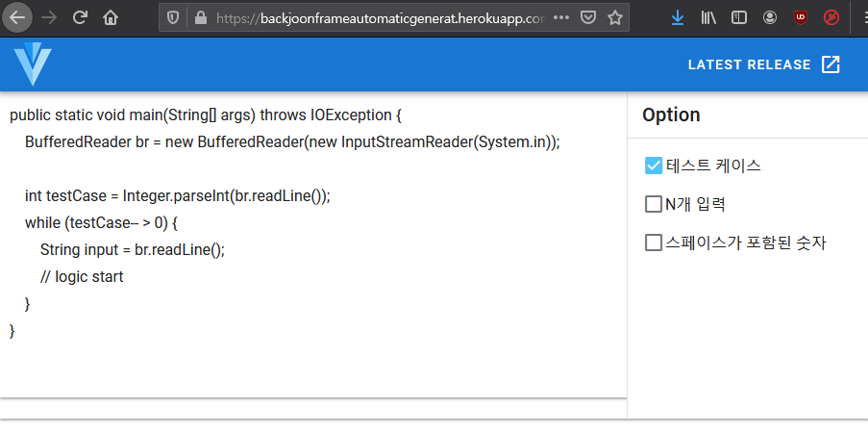The height and width of the screenshot is (434, 868).
Task: Toggle the browser sidebar view icon
Action: point(739,17)
